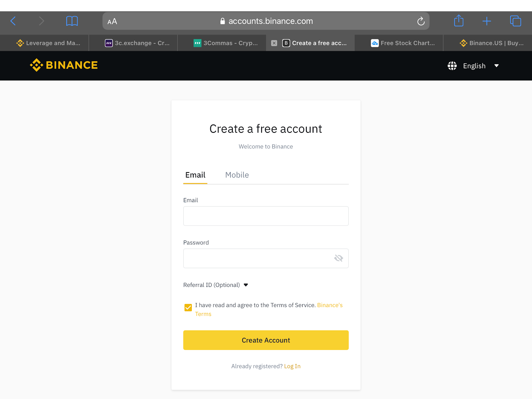
Task: Open the AA reader text-size menu
Action: (112, 22)
